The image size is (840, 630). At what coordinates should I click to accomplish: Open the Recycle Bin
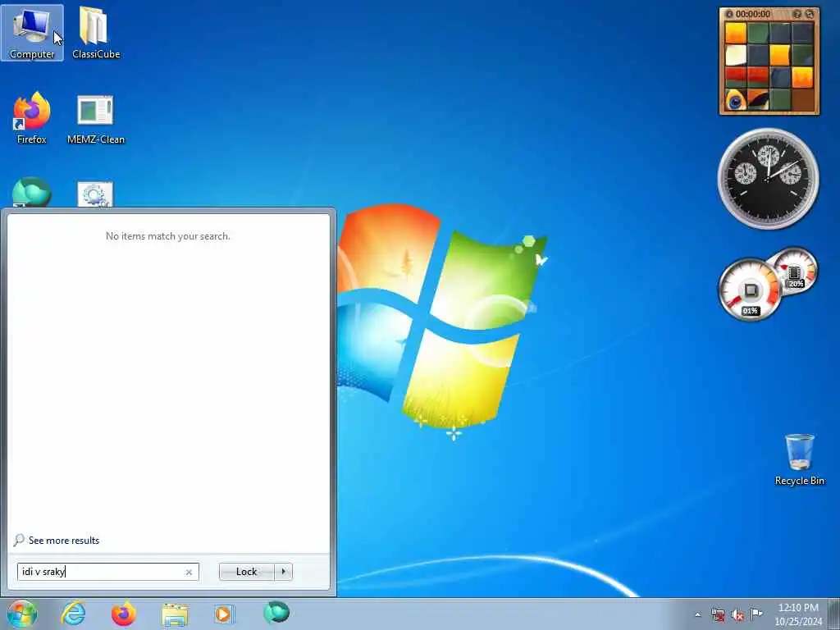(799, 459)
